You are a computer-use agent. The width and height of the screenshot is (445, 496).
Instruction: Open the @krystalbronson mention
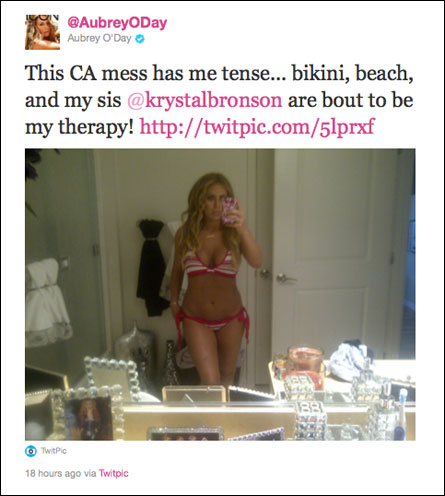205,100
